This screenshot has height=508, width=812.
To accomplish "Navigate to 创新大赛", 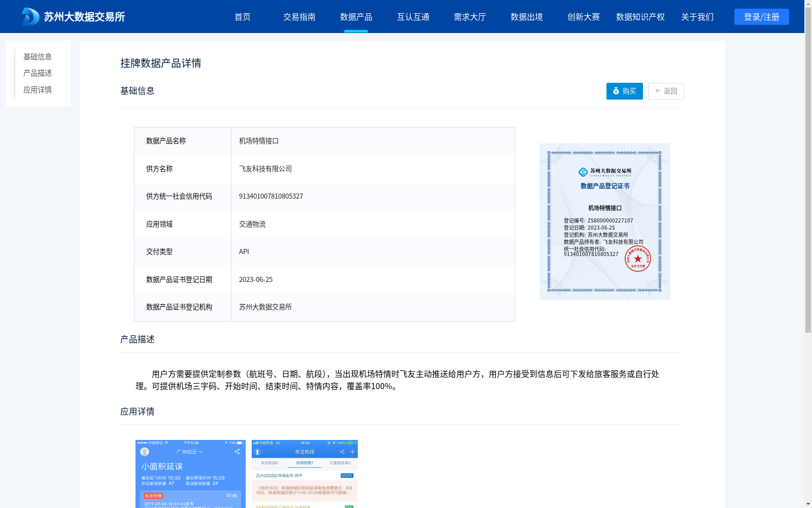I will (x=584, y=17).
